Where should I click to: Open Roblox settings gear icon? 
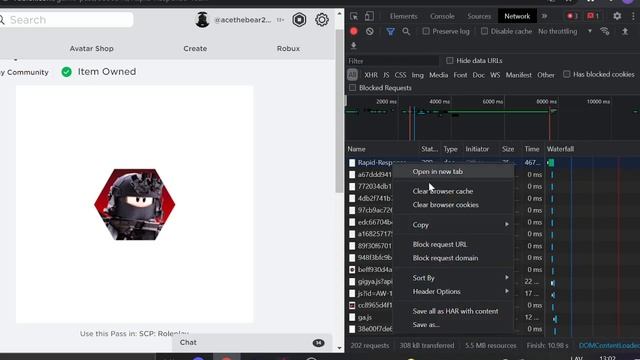(322, 20)
